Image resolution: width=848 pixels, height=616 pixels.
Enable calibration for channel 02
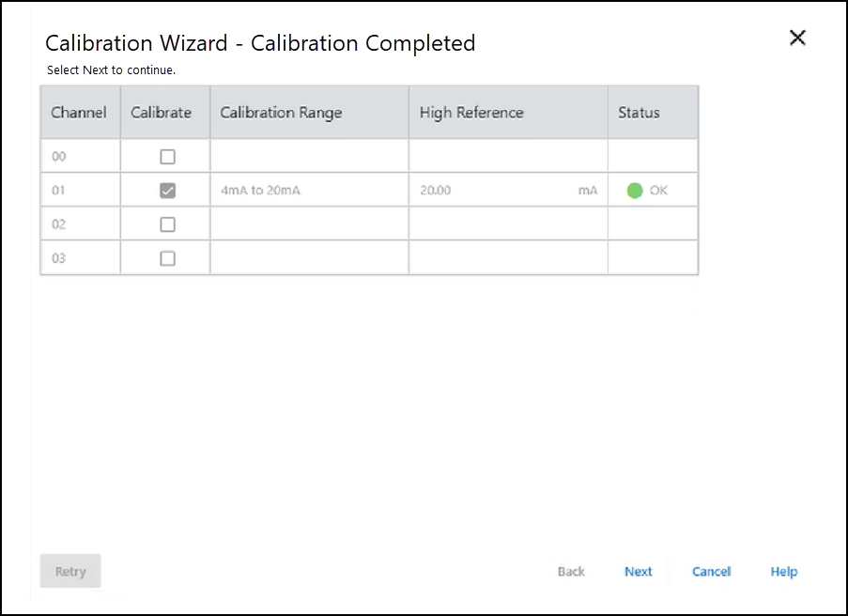tap(167, 224)
